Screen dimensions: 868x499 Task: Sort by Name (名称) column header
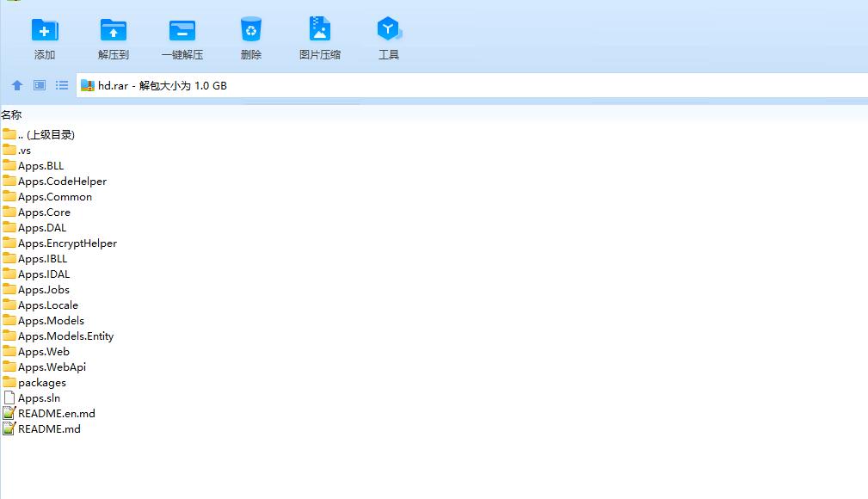point(12,114)
